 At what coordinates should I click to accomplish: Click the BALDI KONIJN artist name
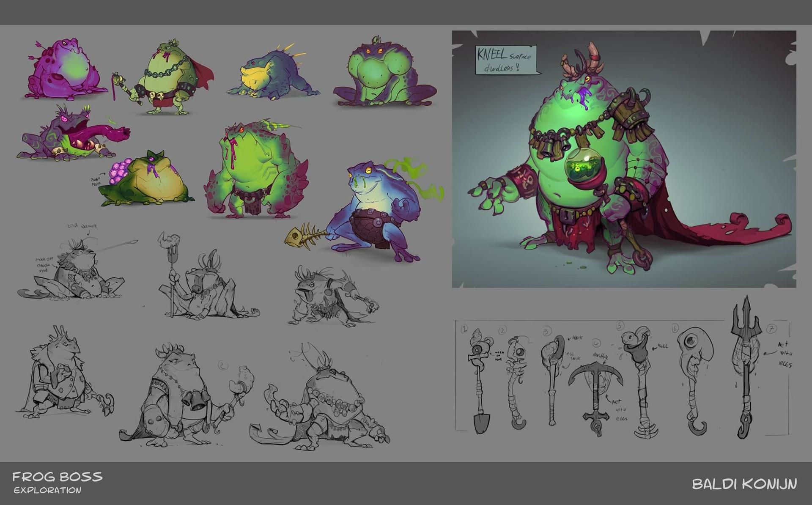744,484
